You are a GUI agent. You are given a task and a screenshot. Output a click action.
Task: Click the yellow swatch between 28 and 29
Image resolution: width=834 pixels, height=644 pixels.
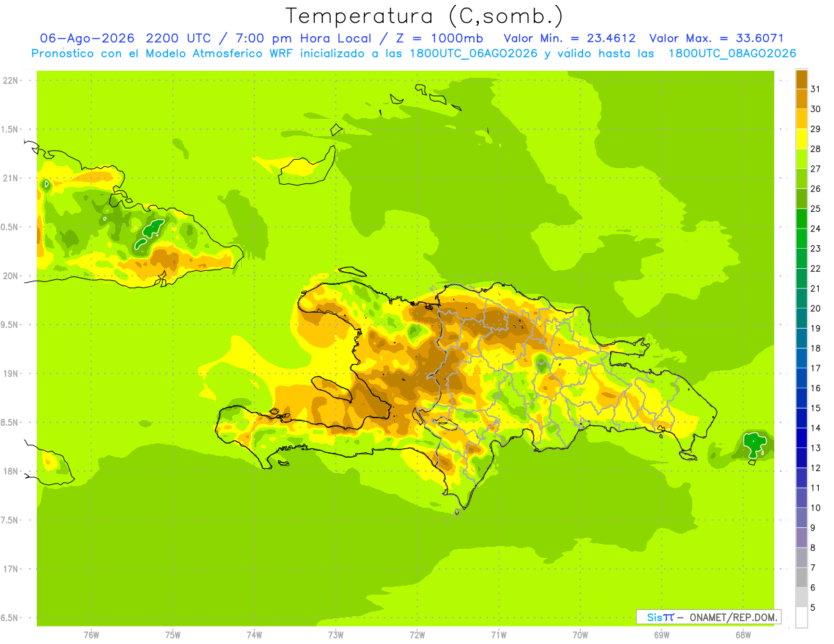coord(801,139)
